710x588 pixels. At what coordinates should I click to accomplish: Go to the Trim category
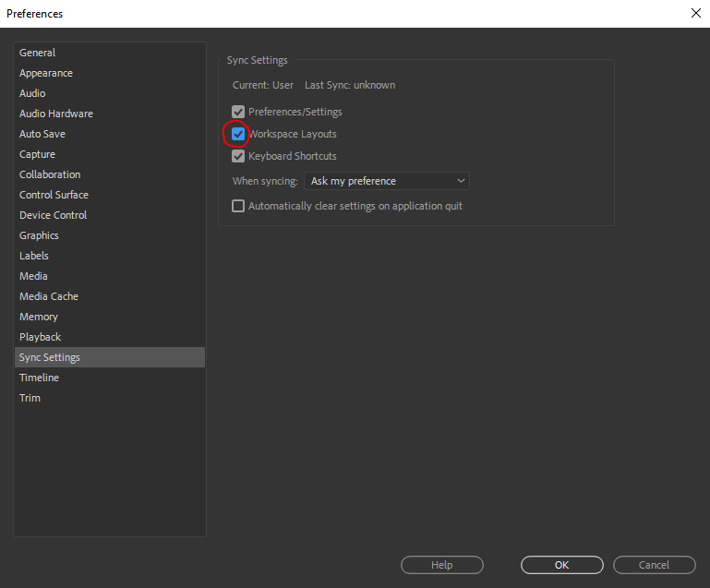(x=30, y=398)
